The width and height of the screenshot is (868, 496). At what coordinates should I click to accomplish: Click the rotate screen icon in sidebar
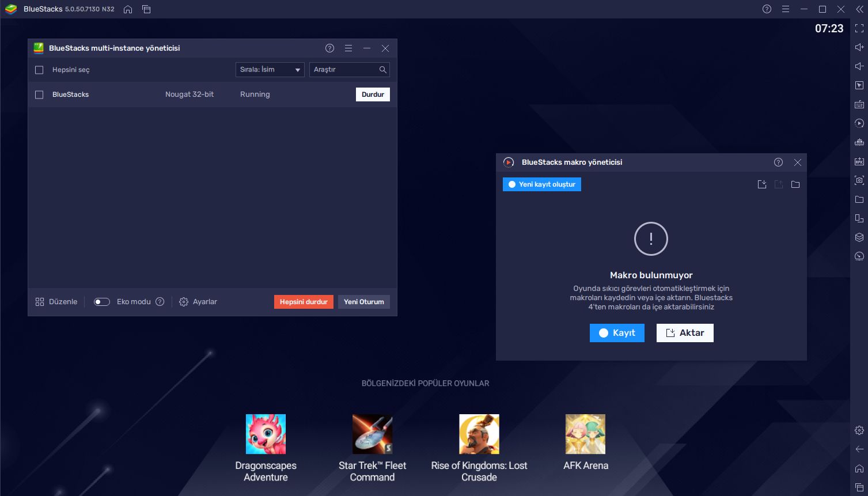click(859, 218)
